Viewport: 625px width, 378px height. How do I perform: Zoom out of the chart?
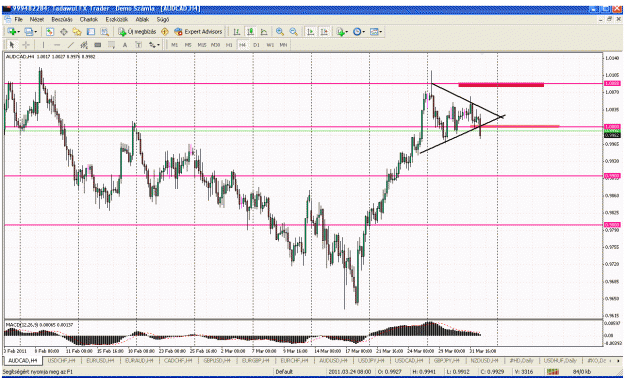coord(293,32)
